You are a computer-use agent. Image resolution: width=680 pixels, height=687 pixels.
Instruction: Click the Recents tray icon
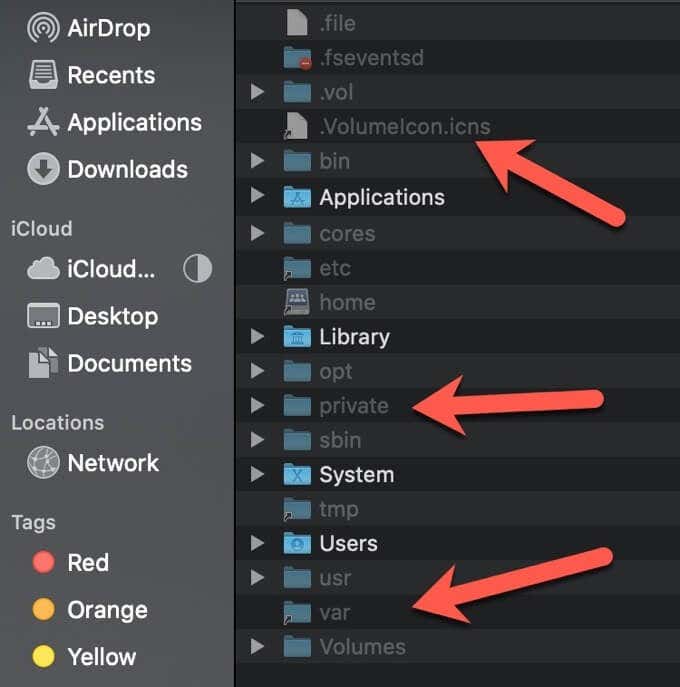click(43, 75)
